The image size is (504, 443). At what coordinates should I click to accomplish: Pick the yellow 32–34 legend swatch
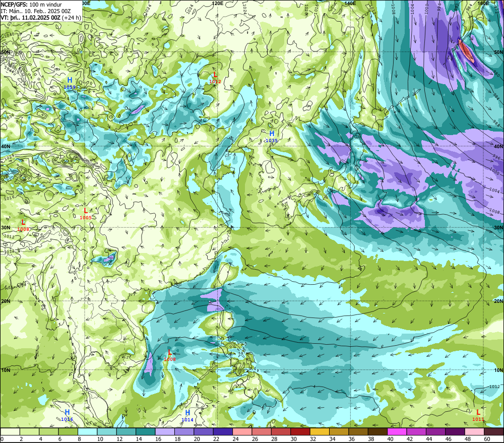320,431
